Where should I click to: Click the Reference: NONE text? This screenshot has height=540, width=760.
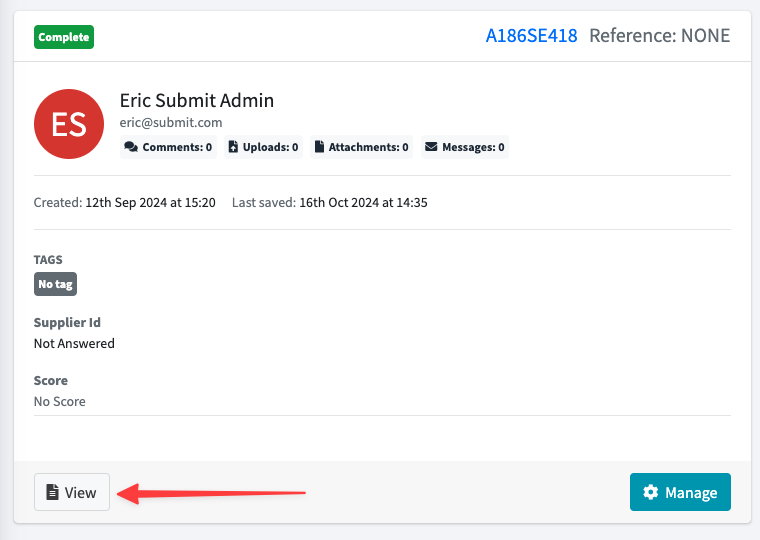tap(660, 36)
